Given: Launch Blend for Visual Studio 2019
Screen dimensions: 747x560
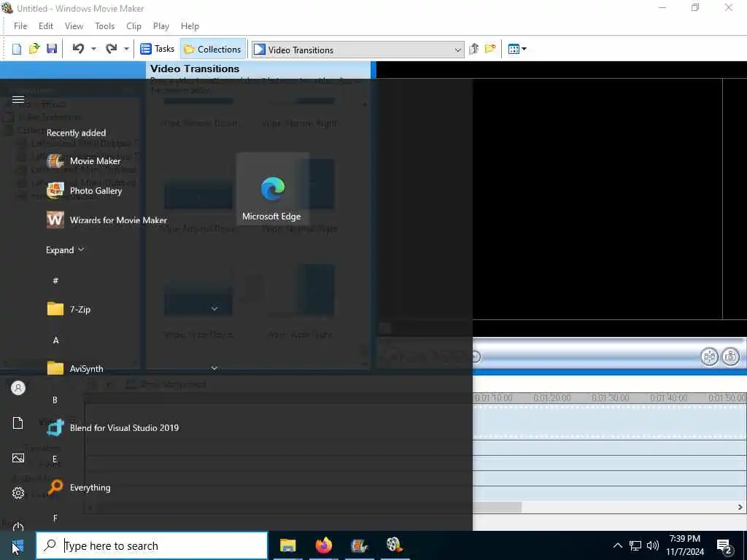Looking at the screenshot, I should [112, 427].
